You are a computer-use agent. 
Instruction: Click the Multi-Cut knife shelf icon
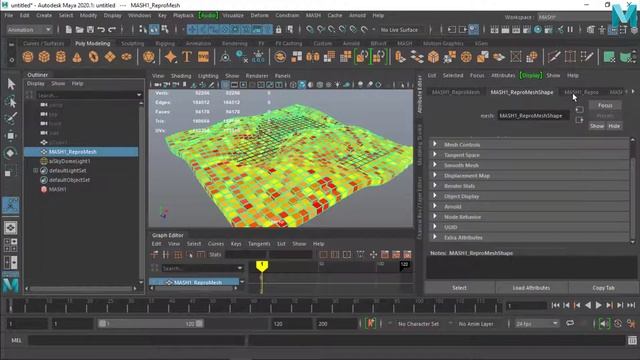click(x=554, y=57)
